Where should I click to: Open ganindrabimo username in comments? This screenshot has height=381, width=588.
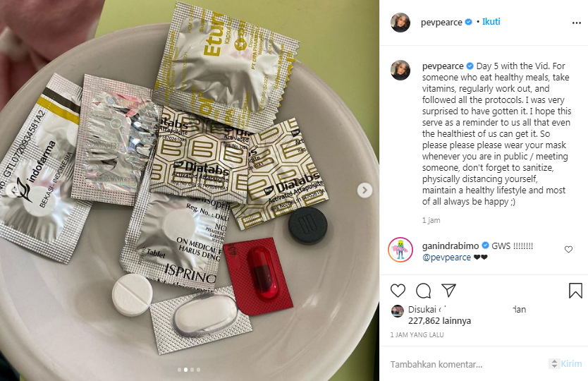coord(451,246)
